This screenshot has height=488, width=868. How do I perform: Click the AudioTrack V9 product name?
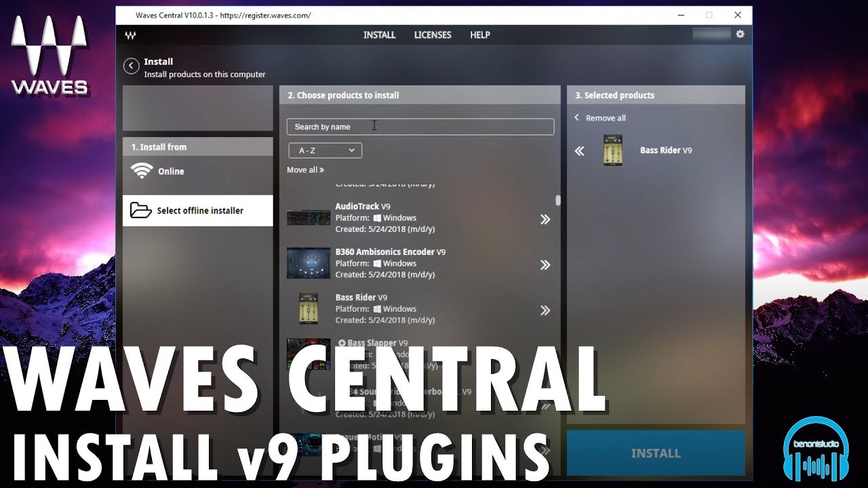pyautogui.click(x=363, y=206)
